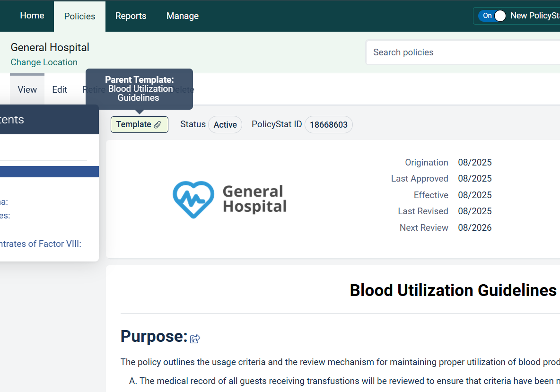Click the Parent Template tooltip
The height and width of the screenshot is (392, 560).
139,89
